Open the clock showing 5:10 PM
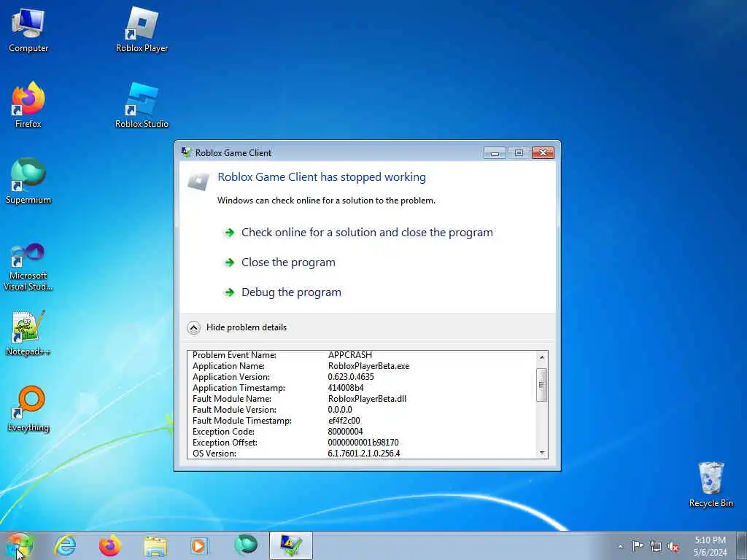The height and width of the screenshot is (560, 747). [x=710, y=546]
